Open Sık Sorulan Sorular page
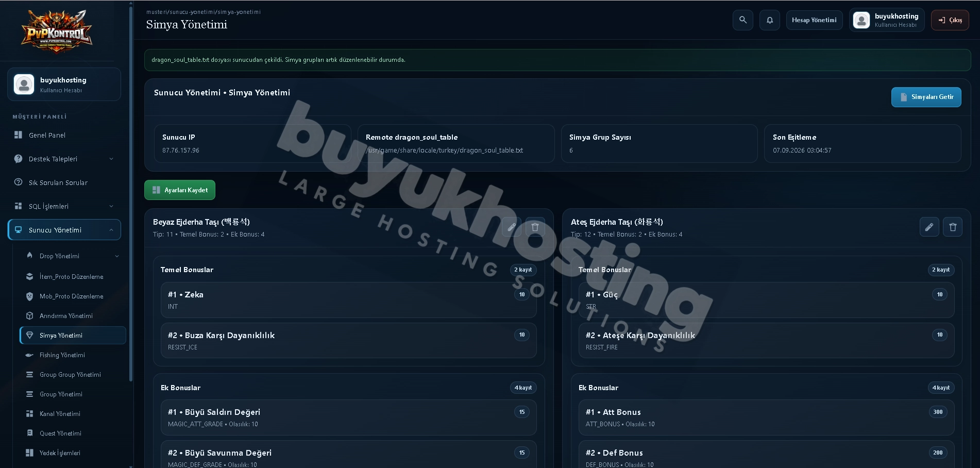980x468 pixels. coord(64,182)
